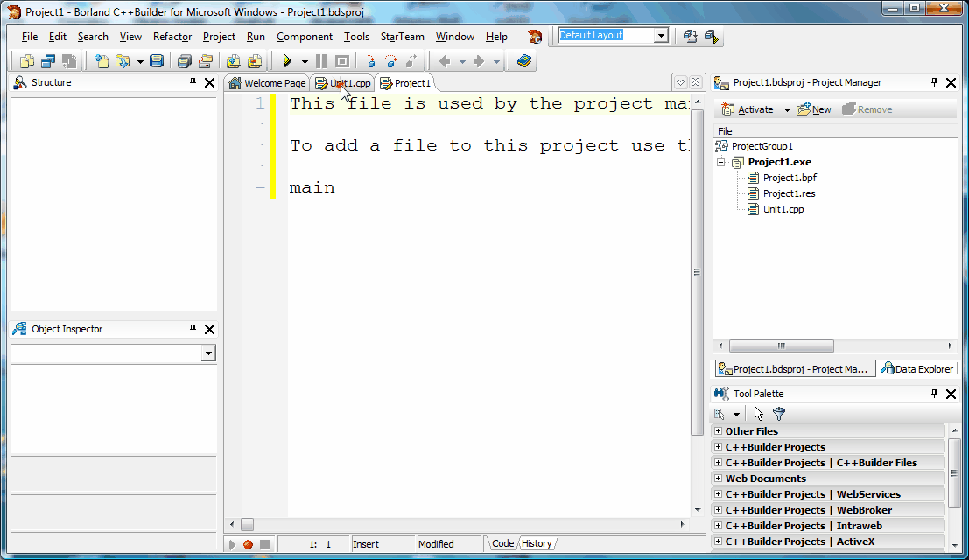Select Project1.res in the project tree
Image resolution: width=969 pixels, height=560 pixels.
click(x=790, y=193)
